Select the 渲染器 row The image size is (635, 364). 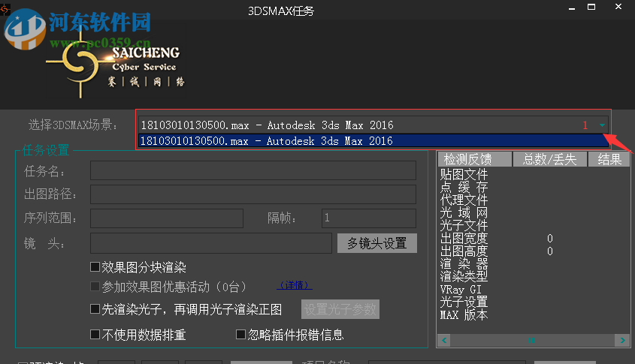pos(534,263)
